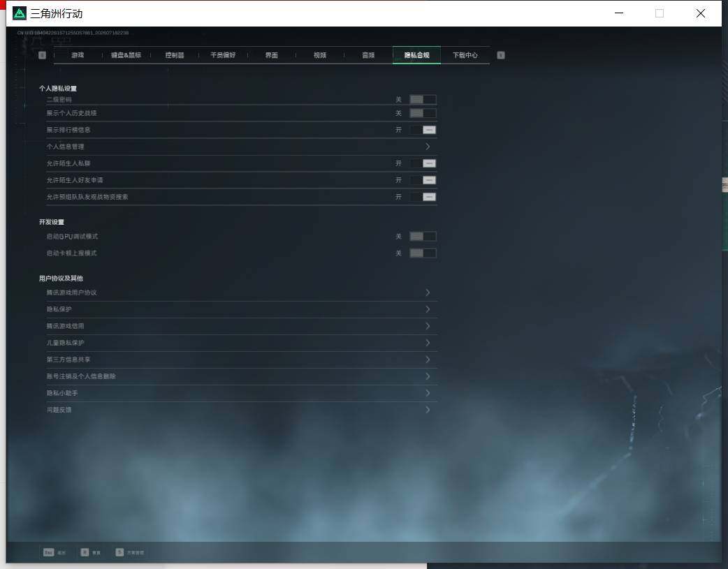Minimize the 三角洲行动 window

[619, 13]
